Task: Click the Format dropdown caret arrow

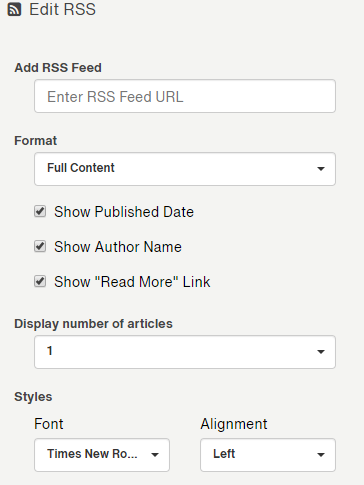Action: click(321, 169)
